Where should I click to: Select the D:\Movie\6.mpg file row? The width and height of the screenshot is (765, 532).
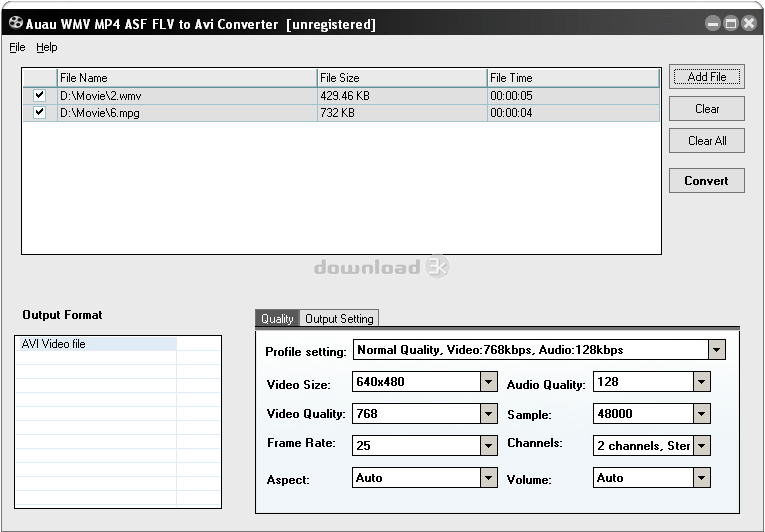(341, 113)
